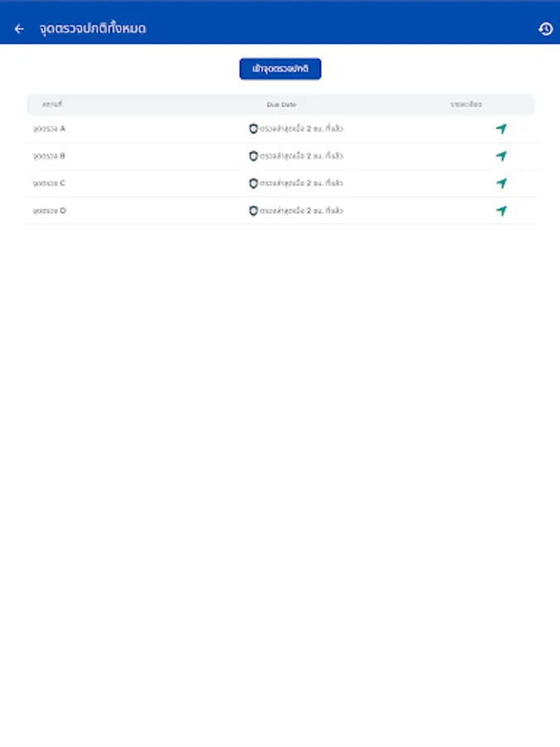Open details for จุดตรวจ A
This screenshot has width=560, height=747.
280,129
